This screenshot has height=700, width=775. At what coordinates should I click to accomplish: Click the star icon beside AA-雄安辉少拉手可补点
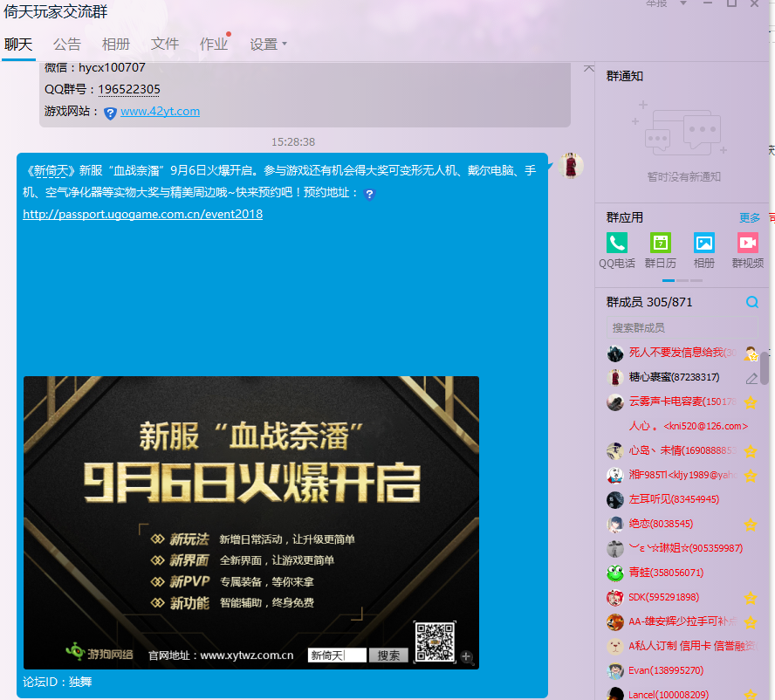tap(751, 622)
